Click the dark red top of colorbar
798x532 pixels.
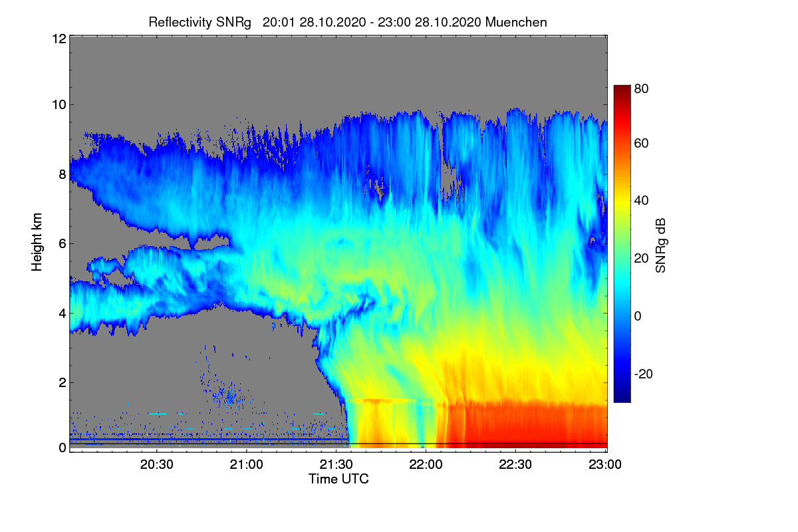(x=621, y=90)
